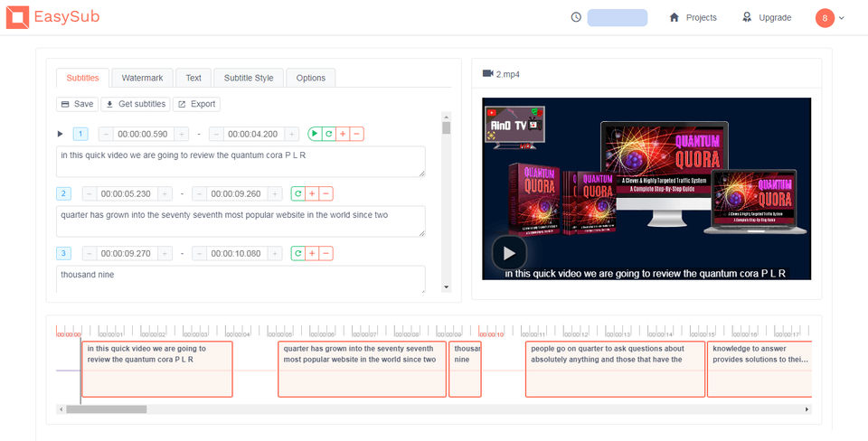Screen dimensions: 868x441
Task: Open the Projects page
Action: 693,18
